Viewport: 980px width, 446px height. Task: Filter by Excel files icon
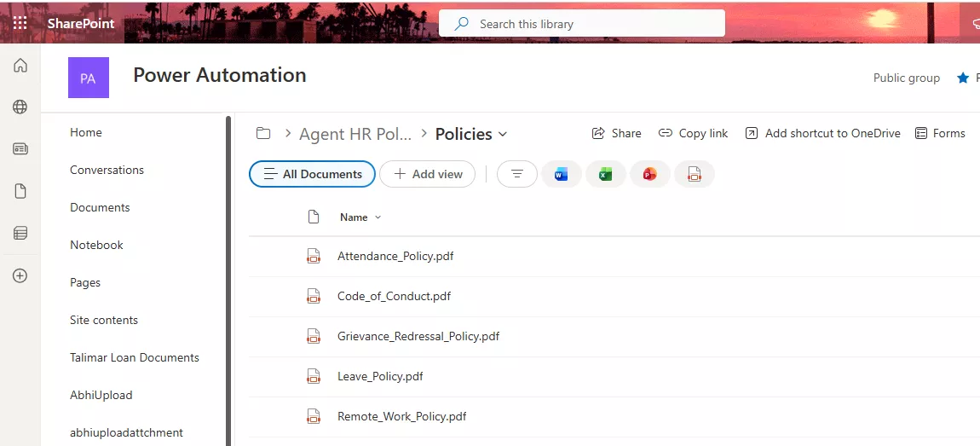tap(605, 174)
